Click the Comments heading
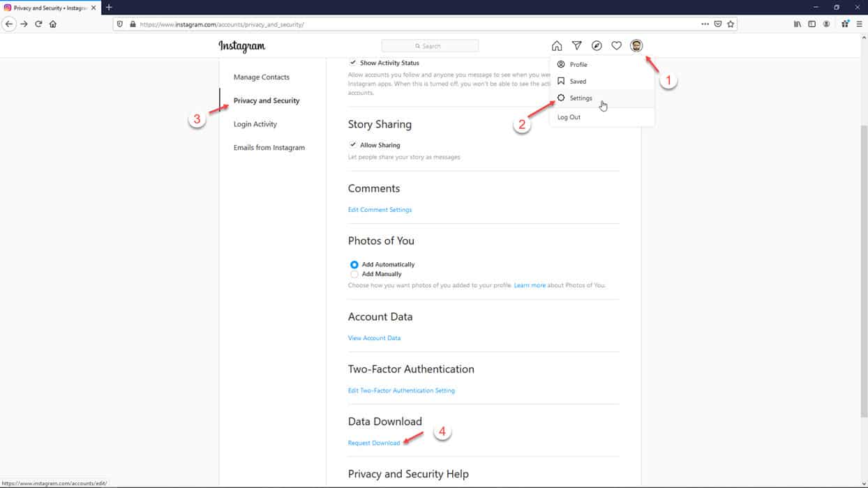This screenshot has height=488, width=868. [374, 189]
